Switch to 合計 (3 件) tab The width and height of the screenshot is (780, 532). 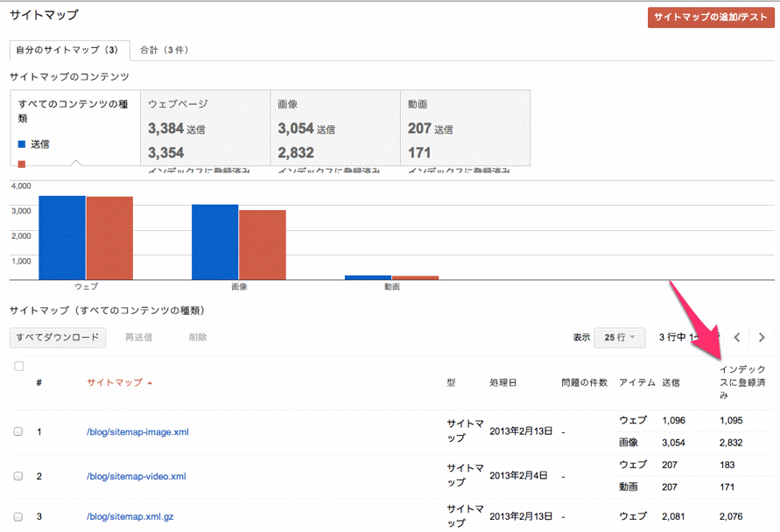coord(165,50)
